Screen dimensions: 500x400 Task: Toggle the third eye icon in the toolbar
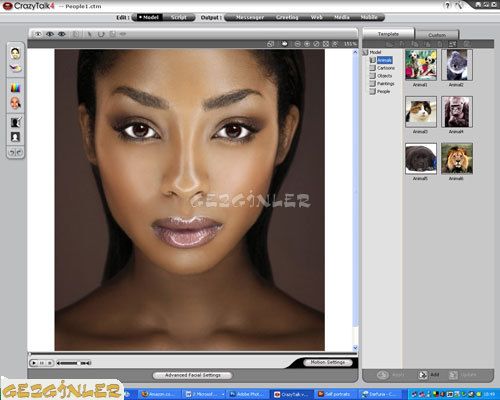tap(62, 34)
